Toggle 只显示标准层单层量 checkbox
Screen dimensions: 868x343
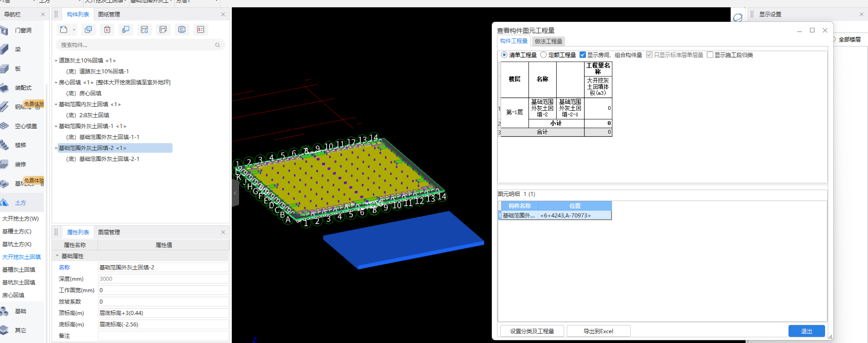click(649, 55)
